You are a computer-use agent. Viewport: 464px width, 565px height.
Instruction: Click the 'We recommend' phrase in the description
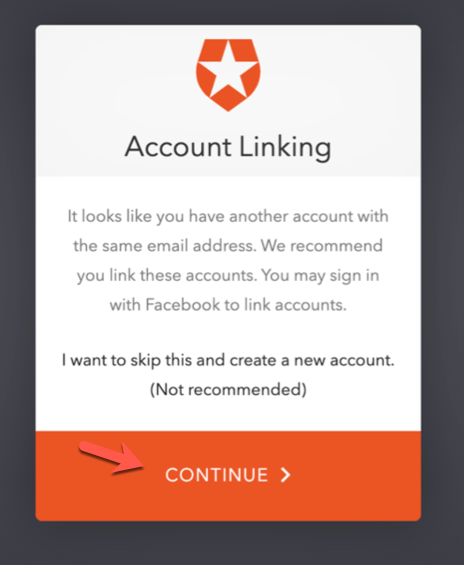322,246
